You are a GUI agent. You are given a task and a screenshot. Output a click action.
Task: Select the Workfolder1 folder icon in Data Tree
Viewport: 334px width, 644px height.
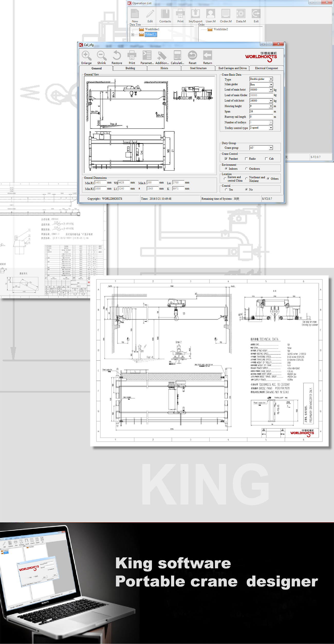[x=141, y=29]
